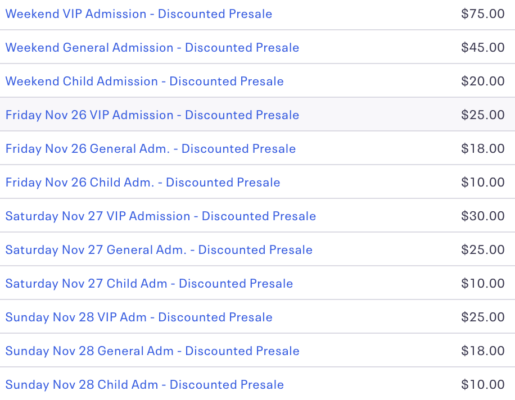
Task: Open Sunday Nov 28 Child Adm ticket
Action: (144, 384)
